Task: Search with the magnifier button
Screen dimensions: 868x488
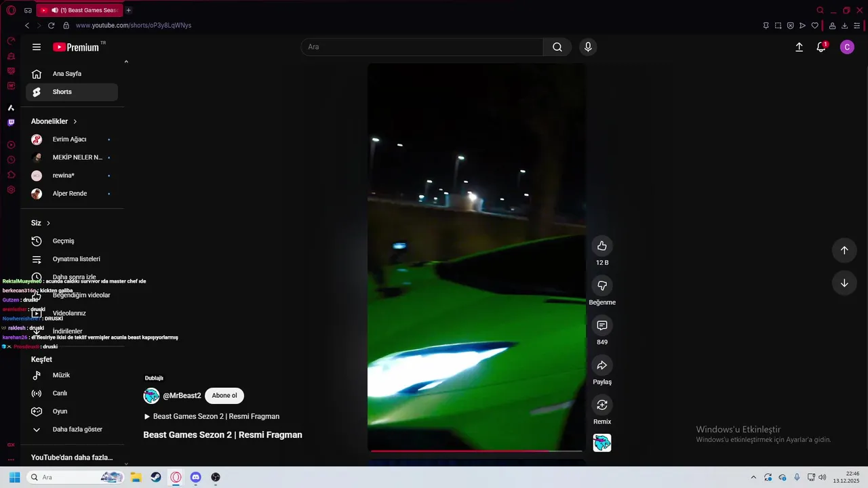Action: click(557, 47)
